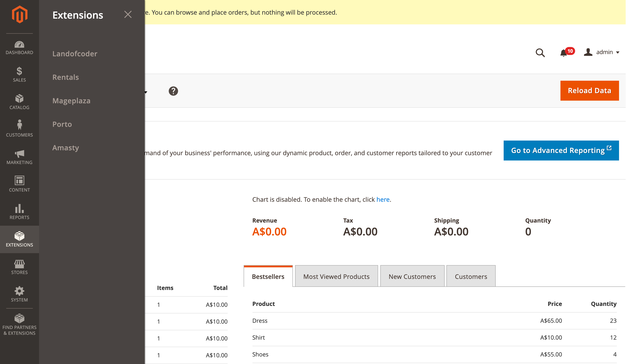Click the Magento logo icon
The height and width of the screenshot is (364, 639).
[x=19, y=14]
